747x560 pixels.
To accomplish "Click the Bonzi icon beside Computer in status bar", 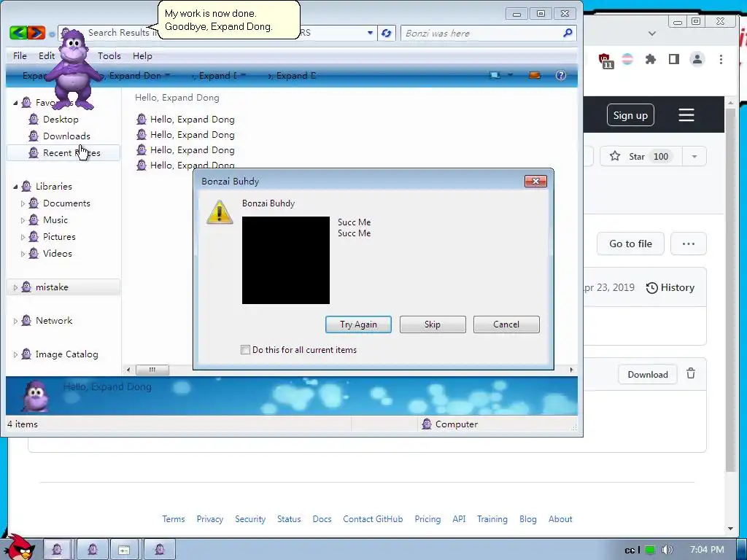I will coord(427,424).
